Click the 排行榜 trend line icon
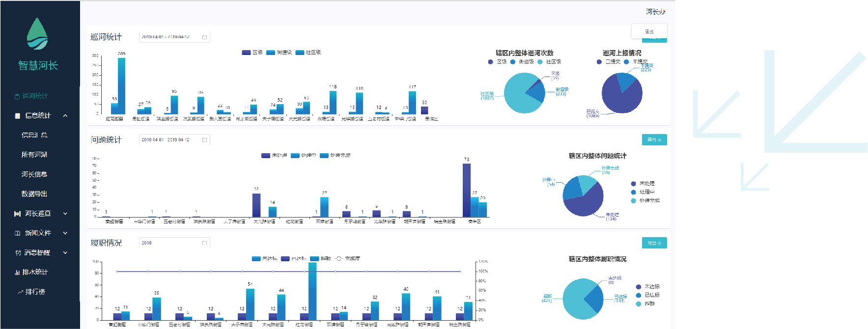 [20, 292]
